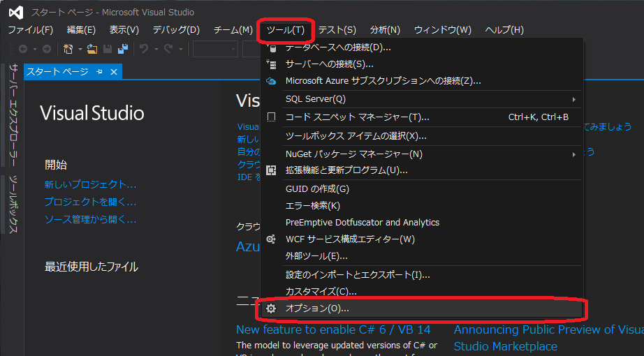
Task: Click the undo arrow icon
Action: 144,50
